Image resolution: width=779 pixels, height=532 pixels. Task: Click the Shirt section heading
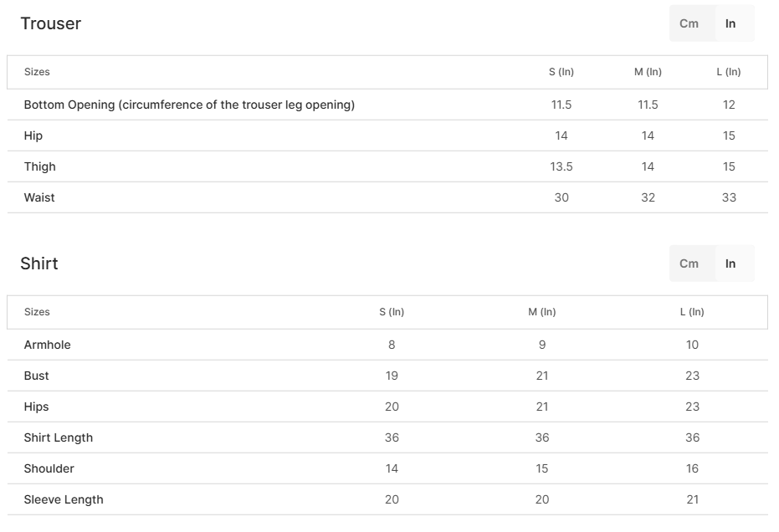tap(39, 263)
